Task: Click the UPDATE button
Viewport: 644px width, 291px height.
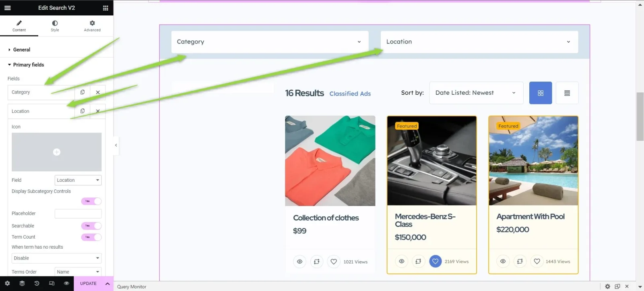Action: 88,283
